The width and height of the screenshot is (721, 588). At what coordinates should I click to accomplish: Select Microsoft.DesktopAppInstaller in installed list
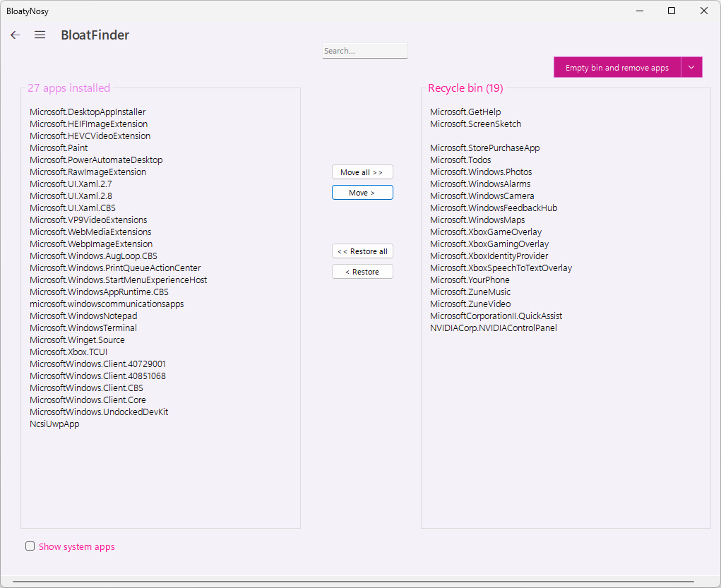point(88,112)
